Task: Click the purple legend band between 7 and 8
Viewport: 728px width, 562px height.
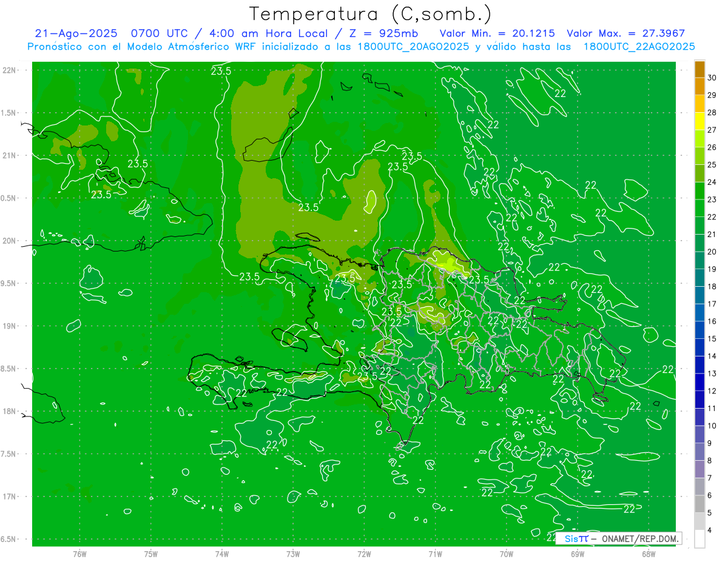Action: click(699, 469)
